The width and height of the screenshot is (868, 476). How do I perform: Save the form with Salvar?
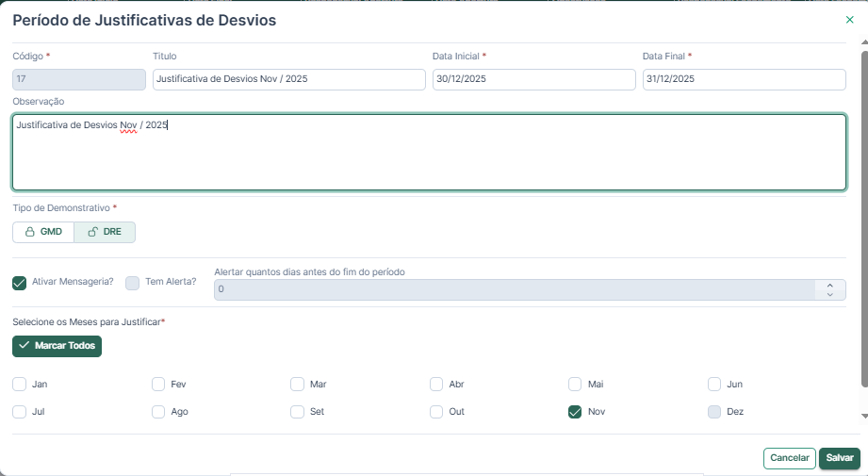839,458
